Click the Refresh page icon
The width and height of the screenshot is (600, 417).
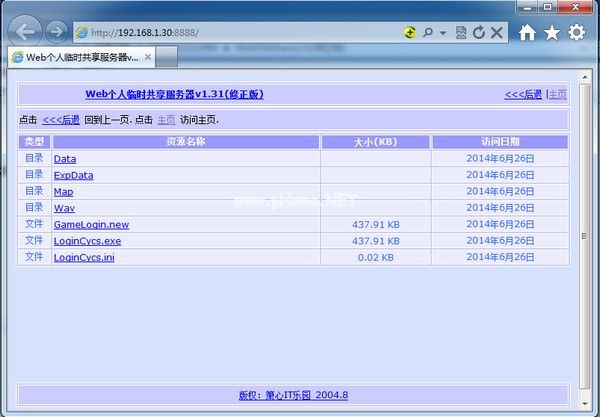[478, 32]
